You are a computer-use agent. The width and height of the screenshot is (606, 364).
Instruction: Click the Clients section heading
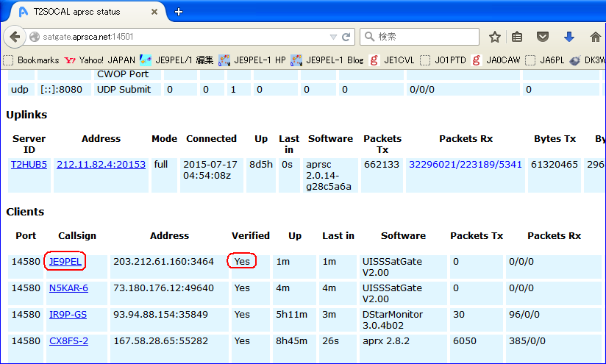[25, 212]
